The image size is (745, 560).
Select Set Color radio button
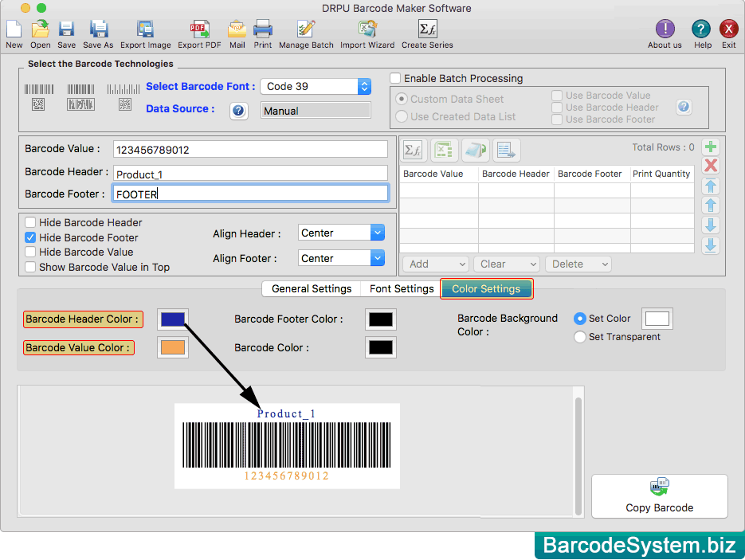coord(579,319)
